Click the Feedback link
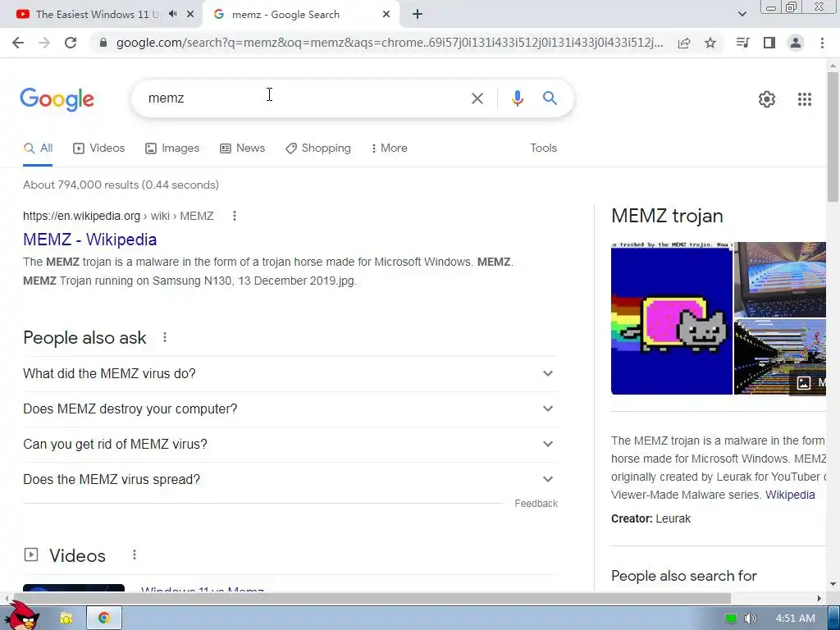This screenshot has height=630, width=840. [536, 504]
